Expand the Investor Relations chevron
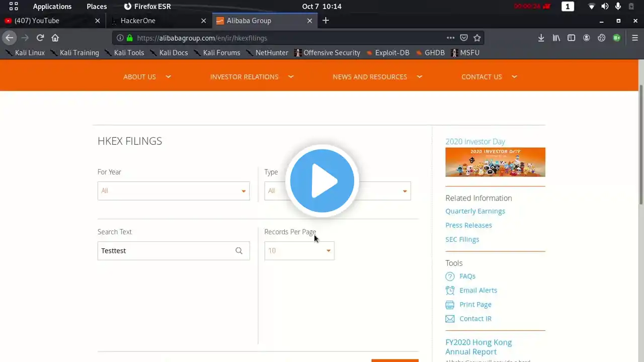Screen dimensions: 644x362 pyautogui.click(x=291, y=76)
